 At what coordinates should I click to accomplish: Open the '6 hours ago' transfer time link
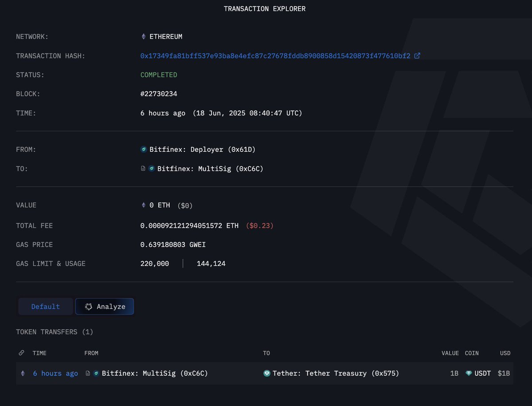(55, 374)
